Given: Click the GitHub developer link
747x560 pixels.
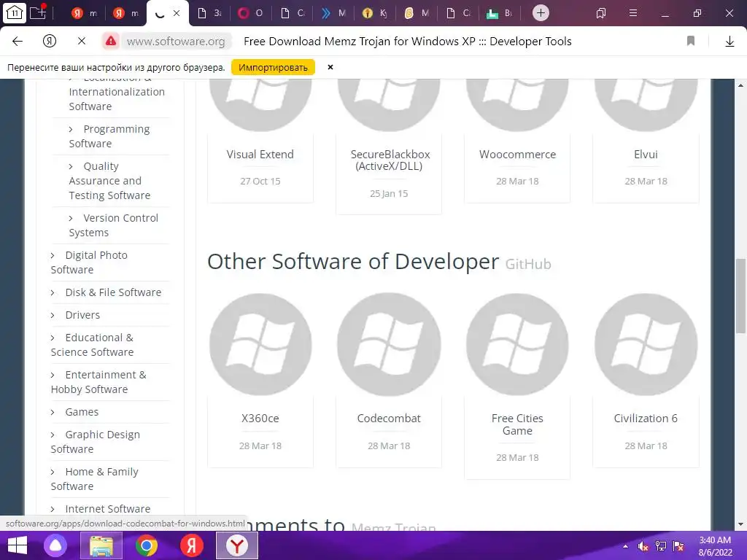Looking at the screenshot, I should 528,264.
